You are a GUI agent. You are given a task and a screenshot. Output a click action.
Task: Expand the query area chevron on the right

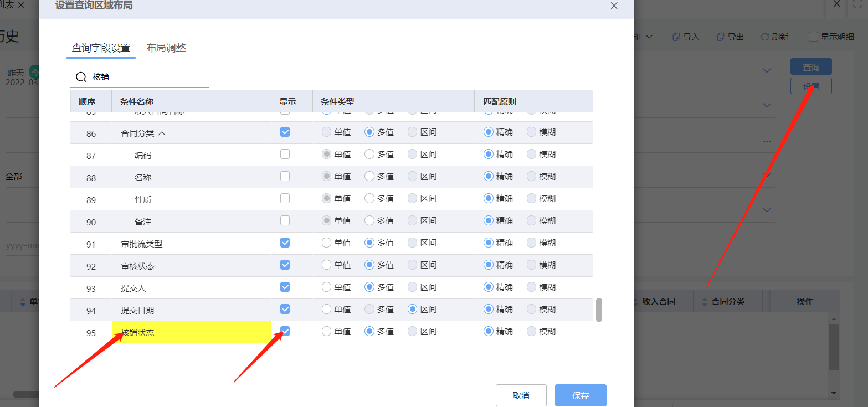[x=766, y=71]
